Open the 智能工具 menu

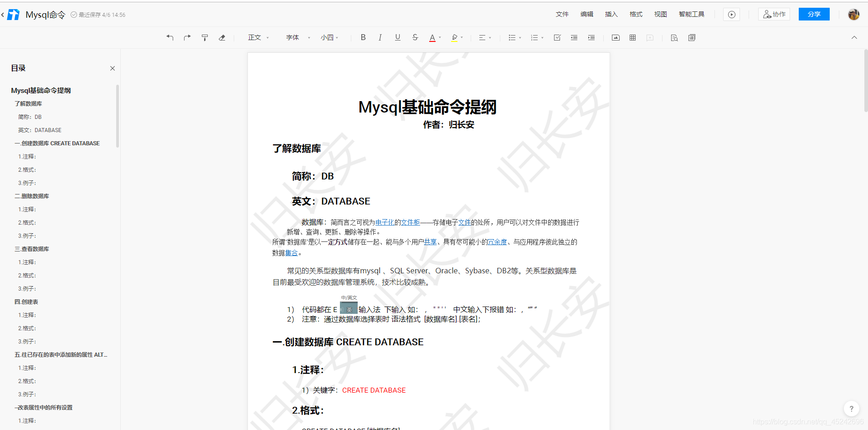pos(692,14)
